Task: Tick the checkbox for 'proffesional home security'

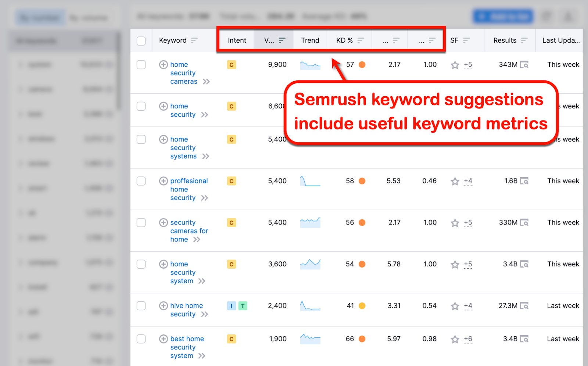Action: click(x=141, y=181)
